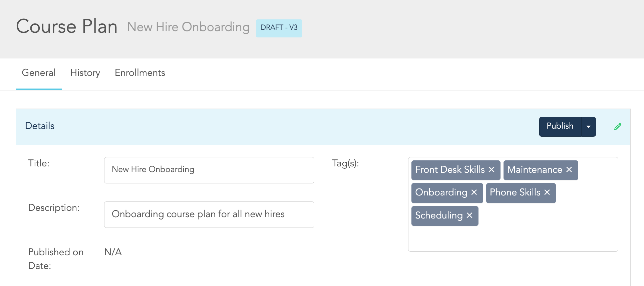This screenshot has width=644, height=286.
Task: Open the Publish options dropdown arrow
Action: (x=589, y=126)
